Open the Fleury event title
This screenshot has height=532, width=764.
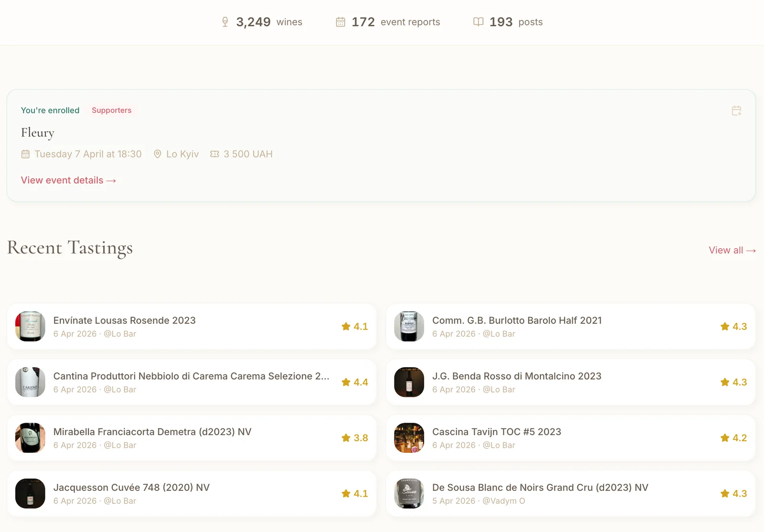37,133
